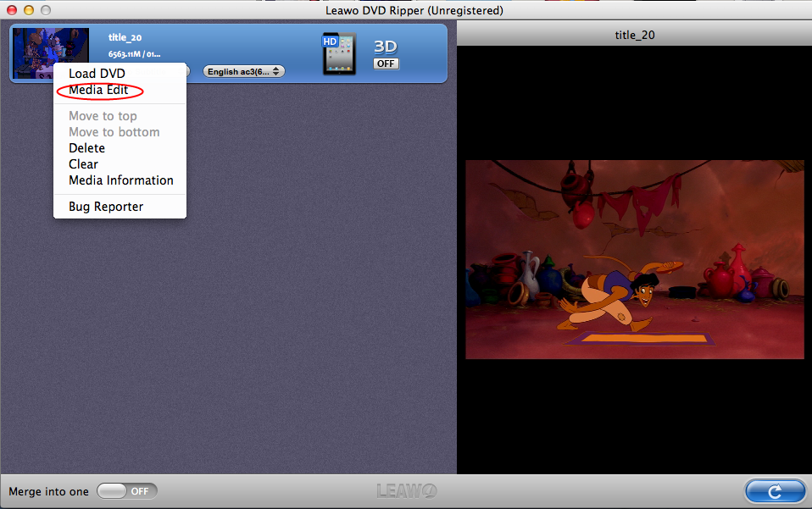Toggle the Merge into one switch
812x509 pixels.
[127, 491]
